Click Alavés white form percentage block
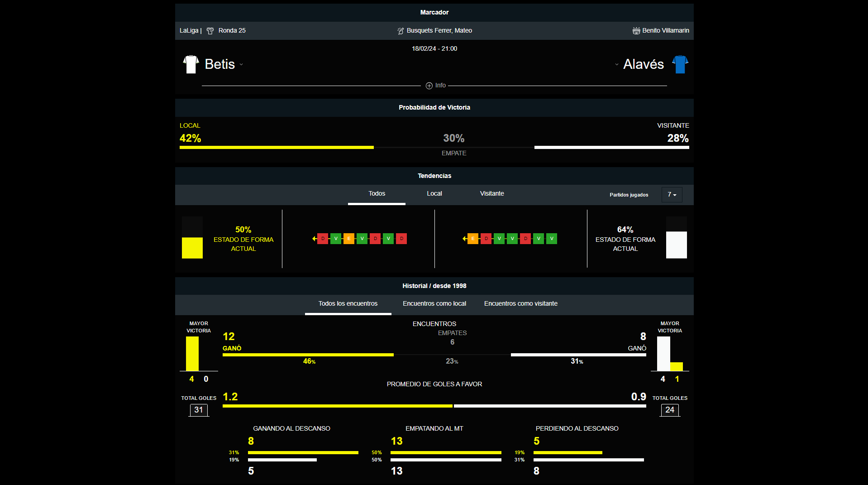 [x=677, y=245]
